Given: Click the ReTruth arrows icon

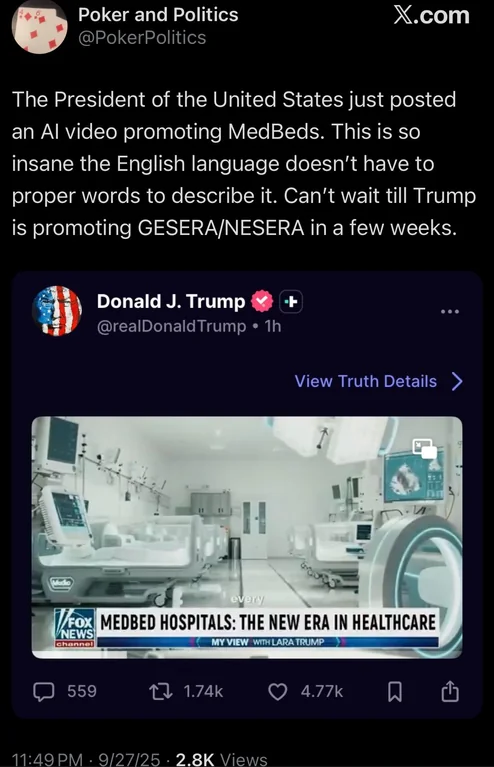Looking at the screenshot, I should click(x=160, y=692).
